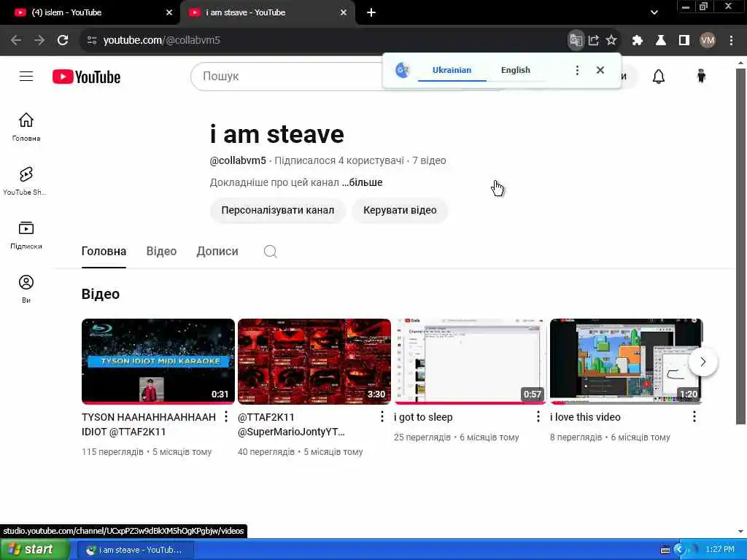Click the browser forward arrow
Viewport: 747px width, 560px height.
pyautogui.click(x=39, y=41)
